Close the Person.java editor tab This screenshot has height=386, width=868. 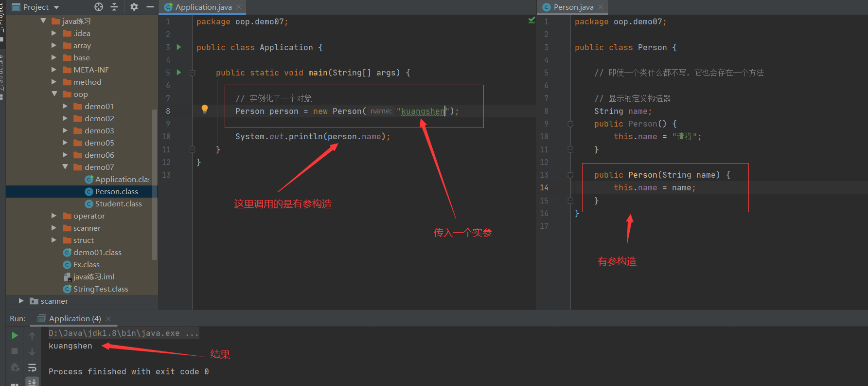click(x=601, y=7)
